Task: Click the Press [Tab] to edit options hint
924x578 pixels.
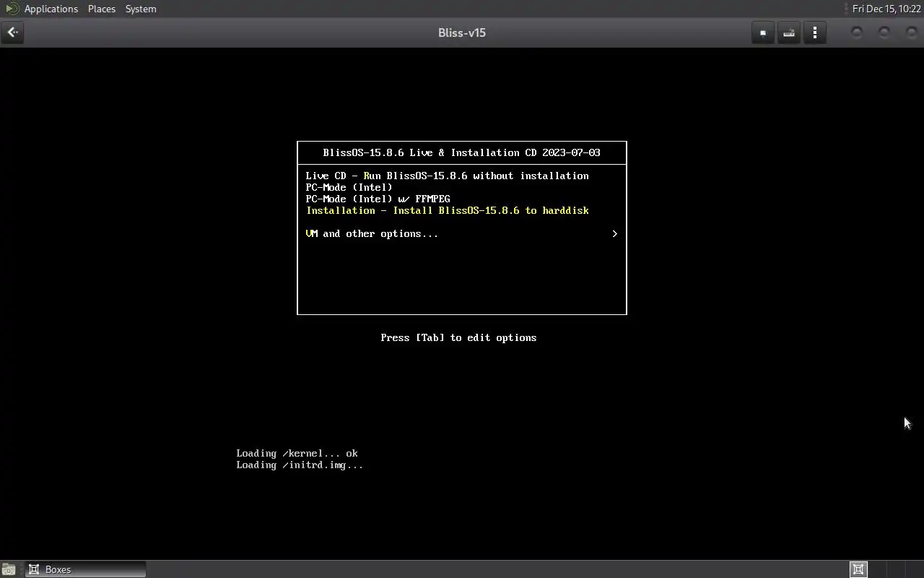Action: pyautogui.click(x=458, y=337)
